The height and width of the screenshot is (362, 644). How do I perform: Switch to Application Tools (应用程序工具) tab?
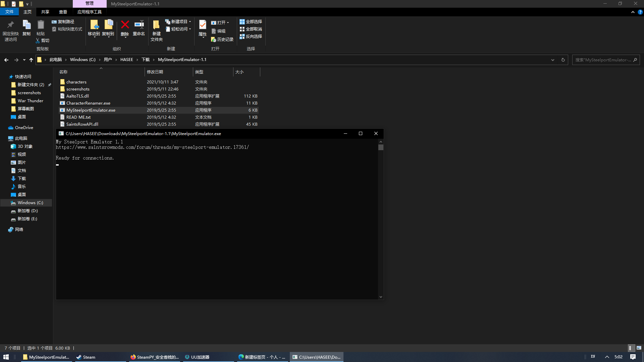(90, 12)
